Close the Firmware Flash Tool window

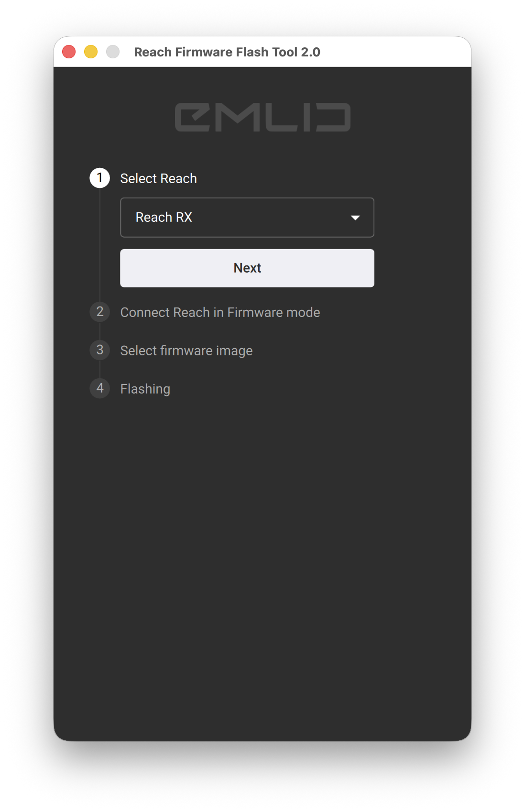tap(69, 52)
